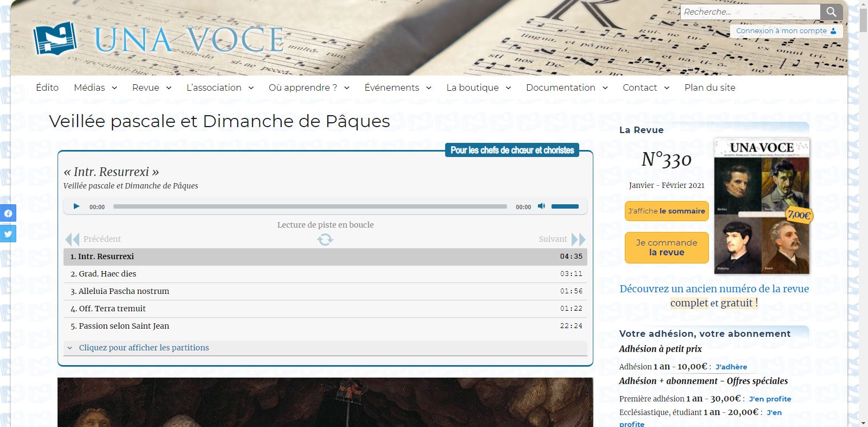Open the Revue dropdown menu
The image size is (868, 427).
click(151, 87)
